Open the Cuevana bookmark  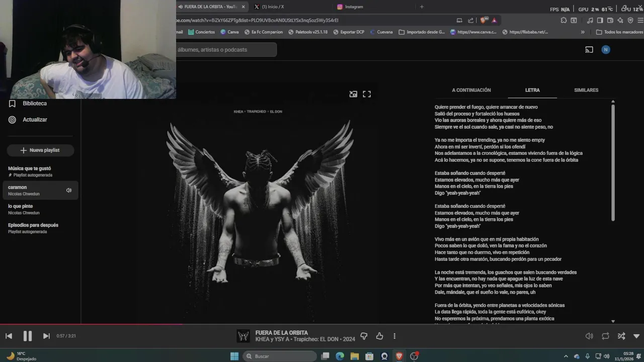381,32
